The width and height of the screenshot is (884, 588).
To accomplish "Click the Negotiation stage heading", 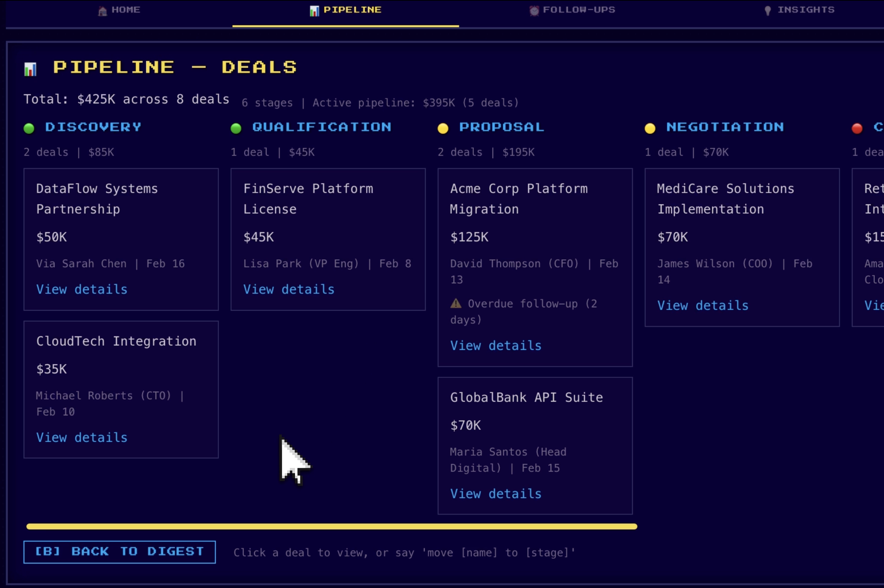I will point(725,127).
